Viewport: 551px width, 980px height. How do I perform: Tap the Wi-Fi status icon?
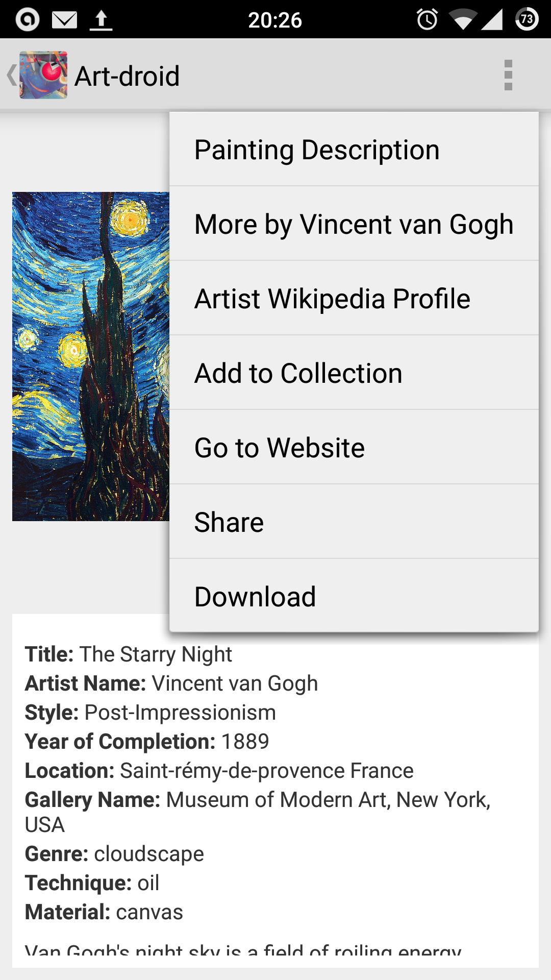pyautogui.click(x=462, y=20)
